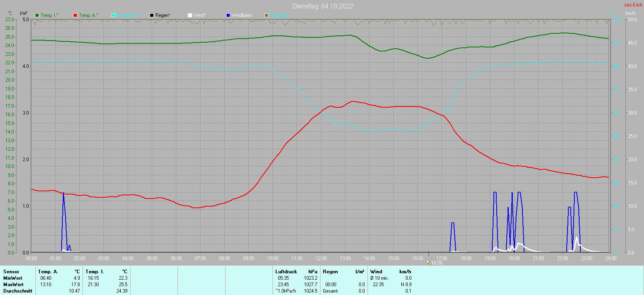Click the average pressure value '1024.5'
Viewport: 644px width, 295px height.
point(311,291)
